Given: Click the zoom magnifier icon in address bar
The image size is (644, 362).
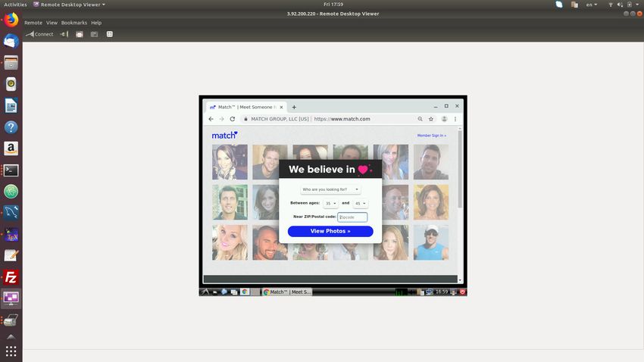Looking at the screenshot, I should pos(420,119).
